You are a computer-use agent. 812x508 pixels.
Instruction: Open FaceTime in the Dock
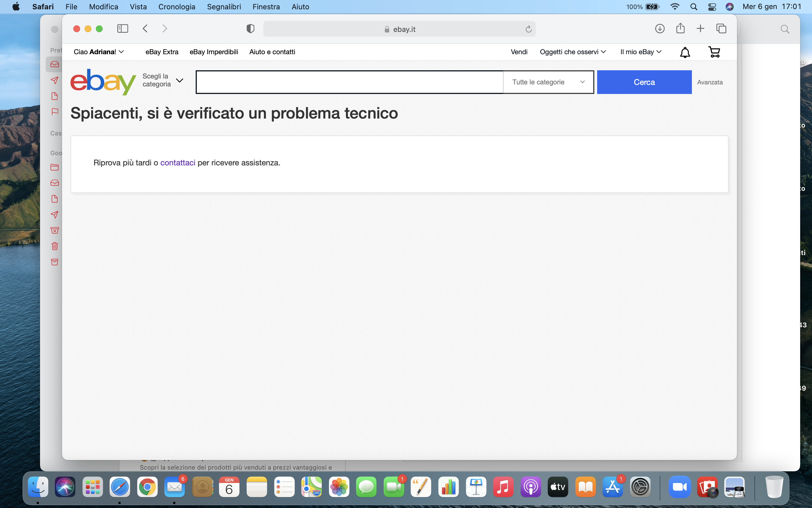click(394, 487)
